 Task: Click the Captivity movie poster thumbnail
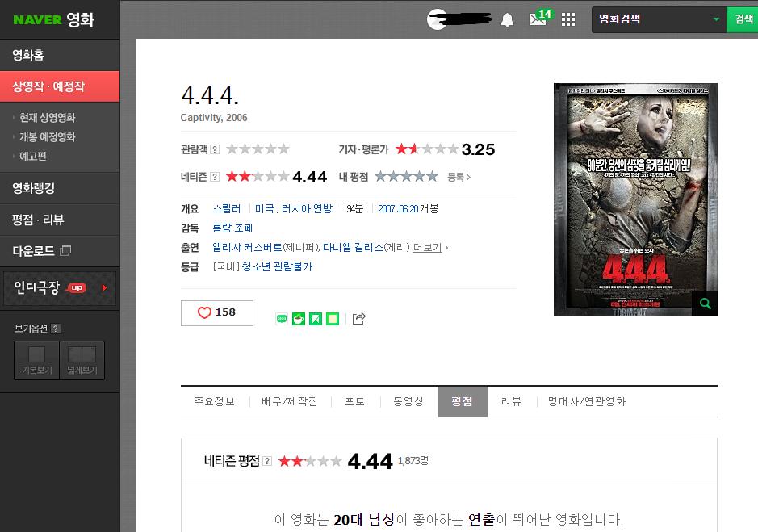coord(635,199)
